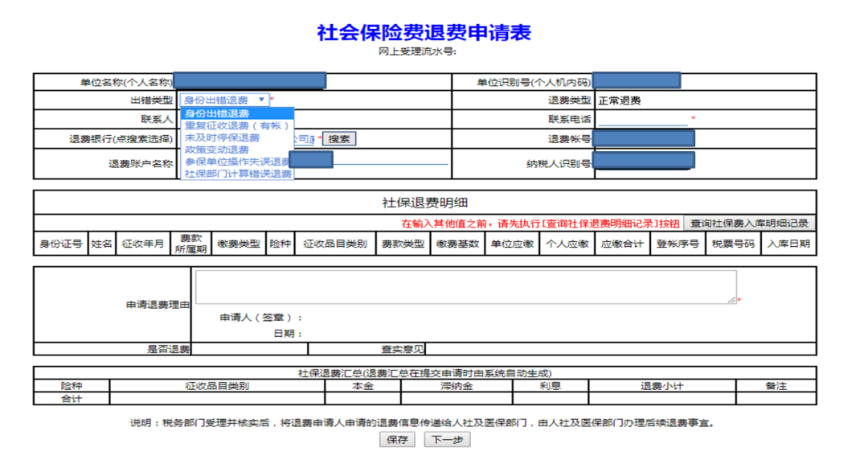Open the 出错类型 dropdown showing 身份出错退费

coord(224,100)
